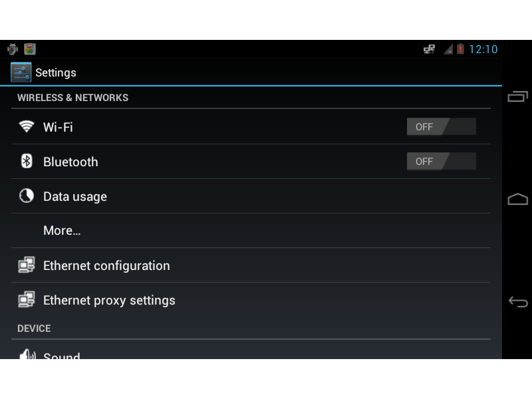
Task: Expand the More… network options
Action: coord(62,231)
